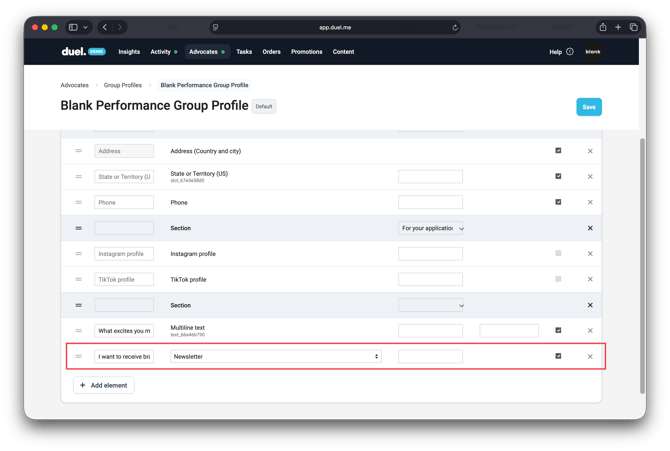Click the Help question mark icon
The width and height of the screenshot is (670, 451).
(570, 52)
